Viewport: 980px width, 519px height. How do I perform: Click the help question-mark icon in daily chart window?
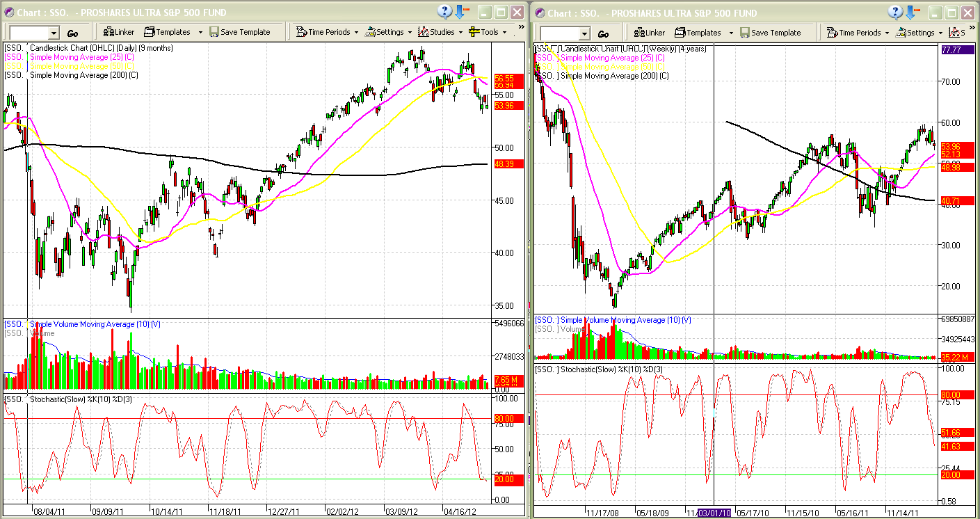[x=444, y=12]
